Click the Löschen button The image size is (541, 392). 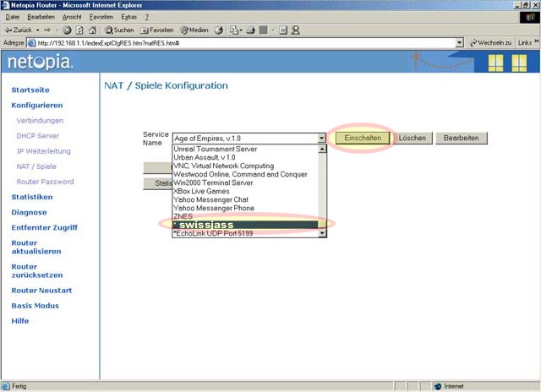(413, 138)
